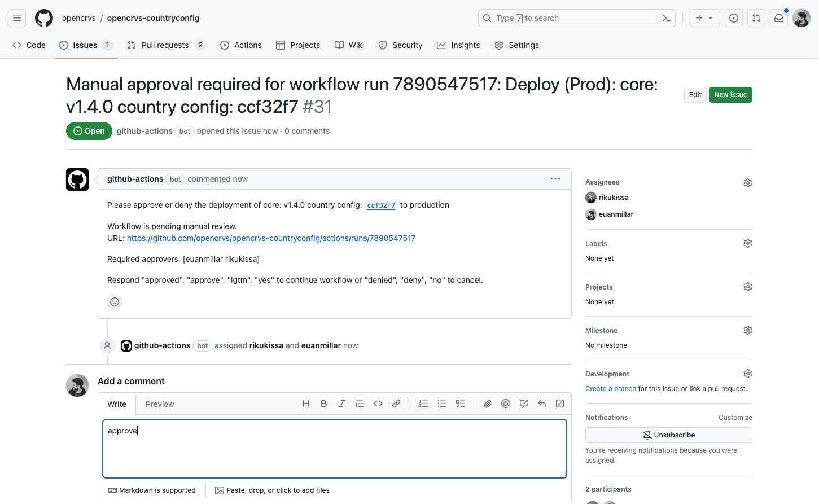
Task: Open the hamburger navigation menu
Action: 17,18
